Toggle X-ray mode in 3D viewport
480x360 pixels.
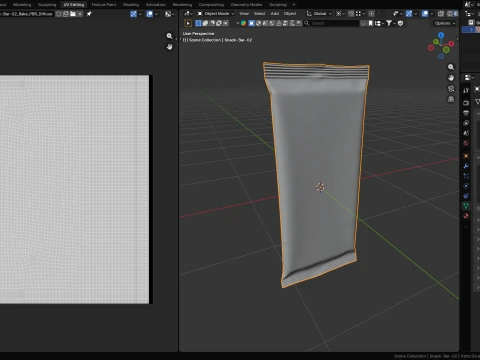tap(441, 14)
